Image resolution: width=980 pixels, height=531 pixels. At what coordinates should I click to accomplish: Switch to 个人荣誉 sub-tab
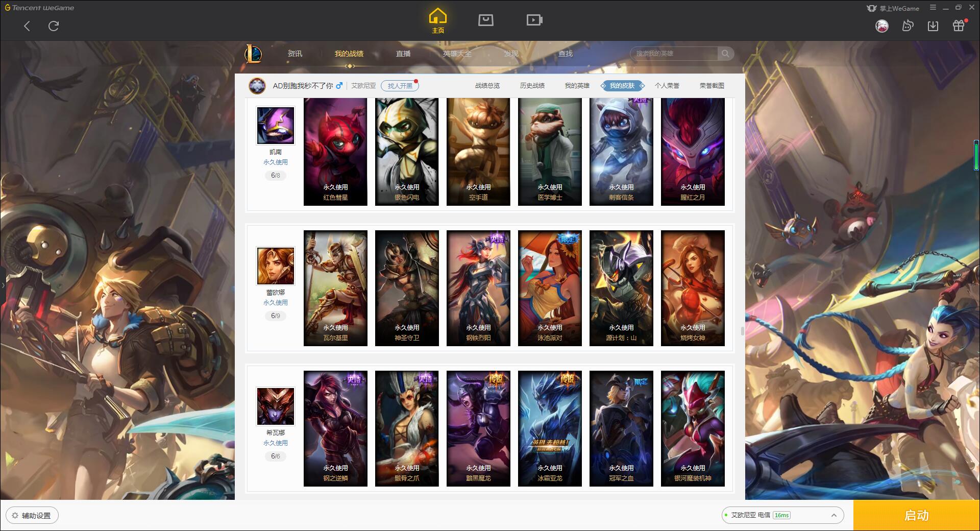[x=667, y=86]
